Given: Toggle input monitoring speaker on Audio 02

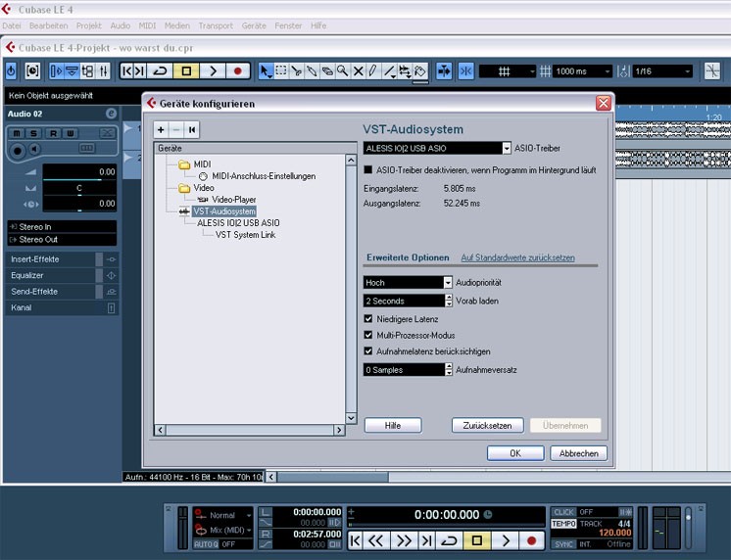Looking at the screenshot, I should point(34,149).
